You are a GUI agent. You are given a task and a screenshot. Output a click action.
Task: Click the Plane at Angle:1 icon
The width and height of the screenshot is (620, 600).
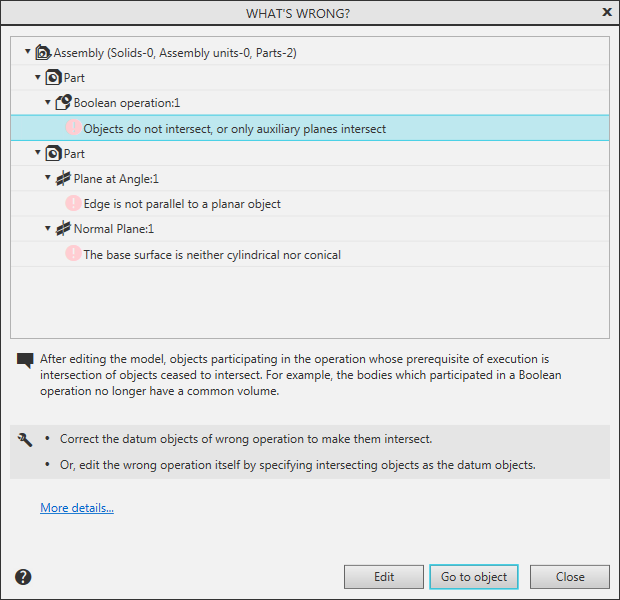pyautogui.click(x=63, y=179)
